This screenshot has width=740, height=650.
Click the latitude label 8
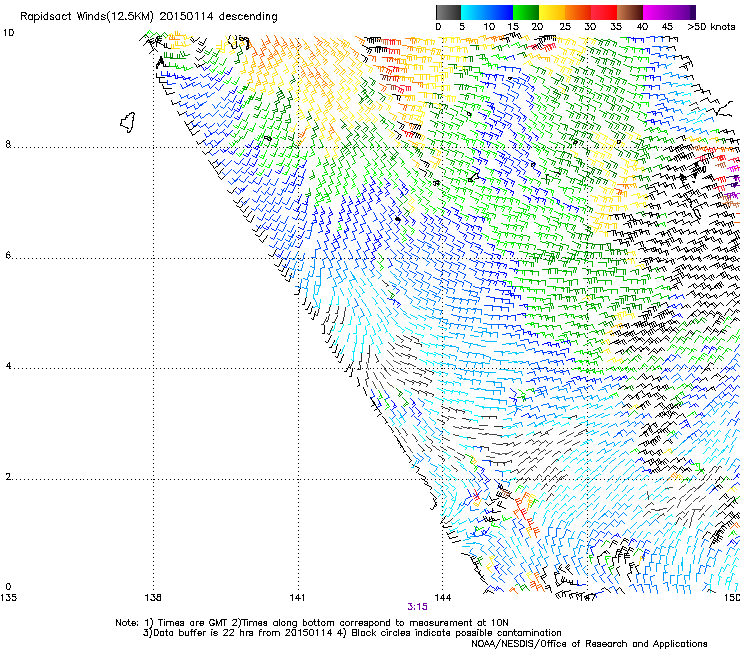(8, 144)
